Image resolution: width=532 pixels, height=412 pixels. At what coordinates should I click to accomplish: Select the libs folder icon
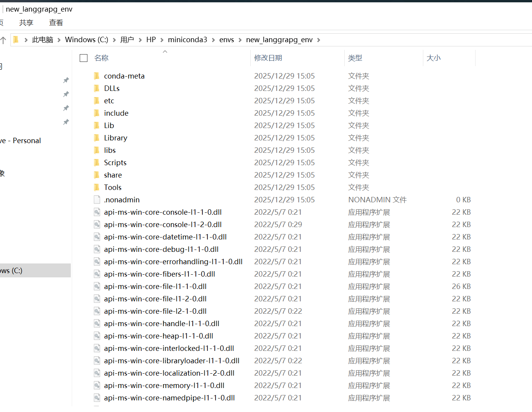point(97,150)
